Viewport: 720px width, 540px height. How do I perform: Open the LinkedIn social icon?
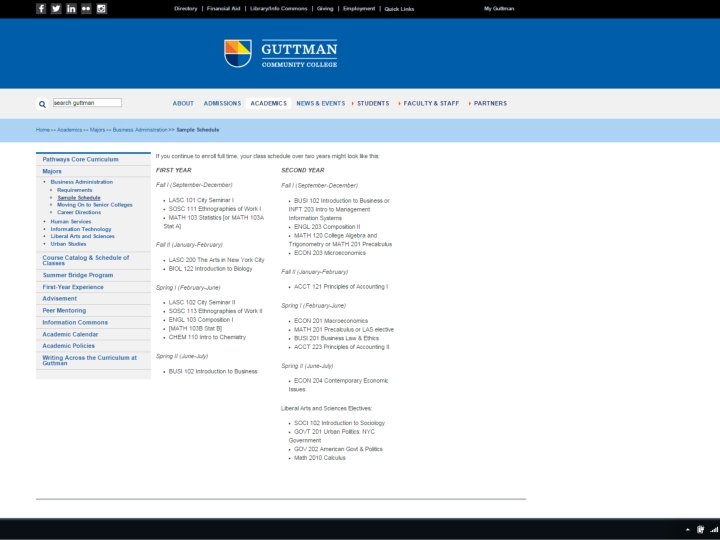[x=71, y=8]
